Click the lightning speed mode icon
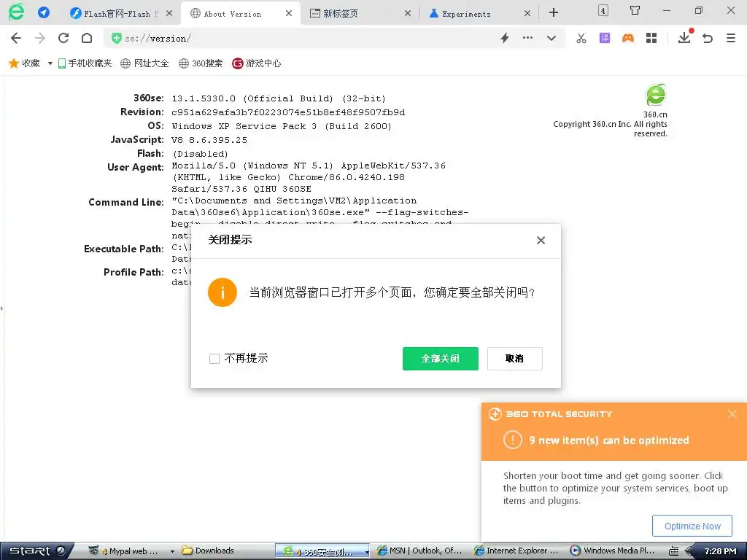Viewport: 747px width, 560px height. pyautogui.click(x=505, y=38)
